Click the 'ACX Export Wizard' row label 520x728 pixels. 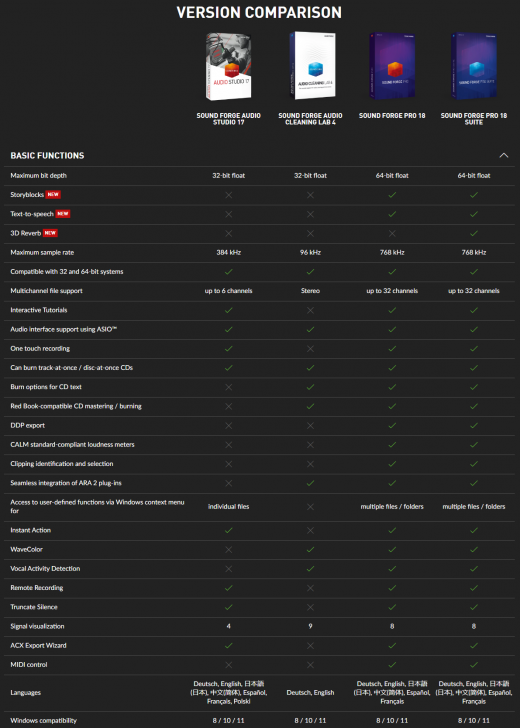pos(38,645)
